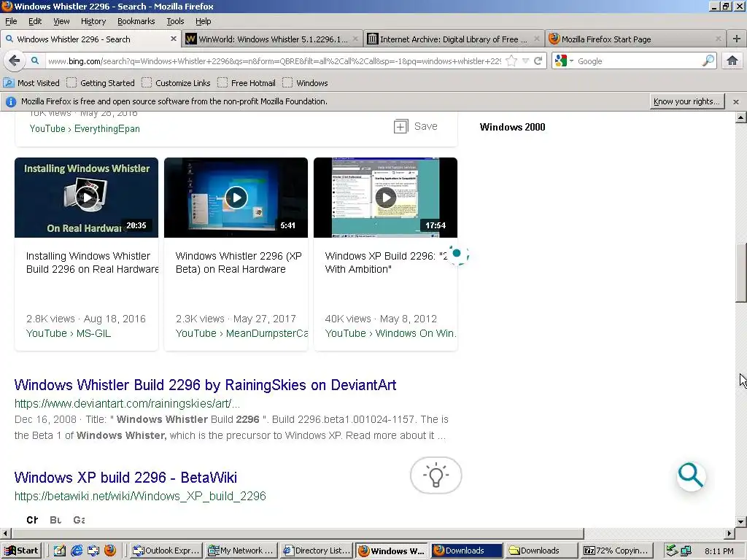Click the Know your rights button
The height and width of the screenshot is (560, 747).
687,101
